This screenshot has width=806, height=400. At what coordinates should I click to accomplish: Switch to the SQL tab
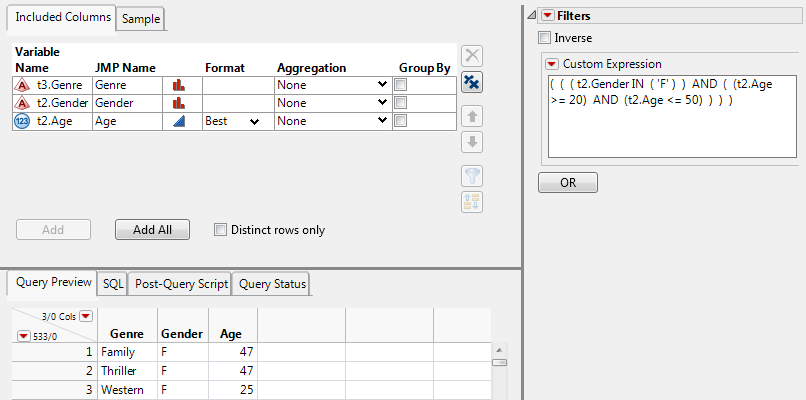point(113,284)
